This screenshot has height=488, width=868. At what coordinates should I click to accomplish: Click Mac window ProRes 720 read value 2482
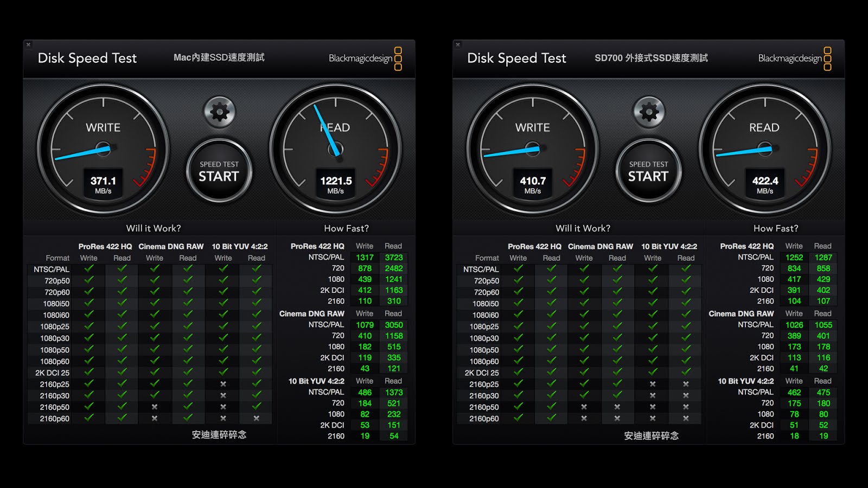(x=394, y=268)
